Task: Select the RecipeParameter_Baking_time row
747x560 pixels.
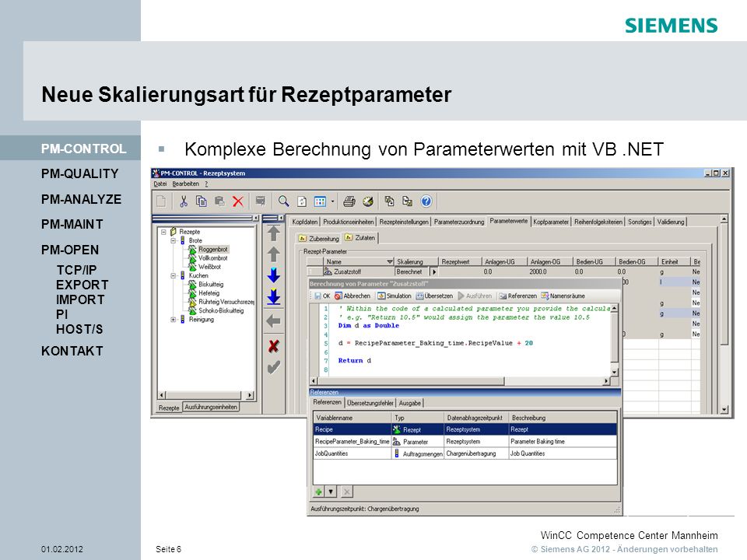Action: click(x=465, y=442)
